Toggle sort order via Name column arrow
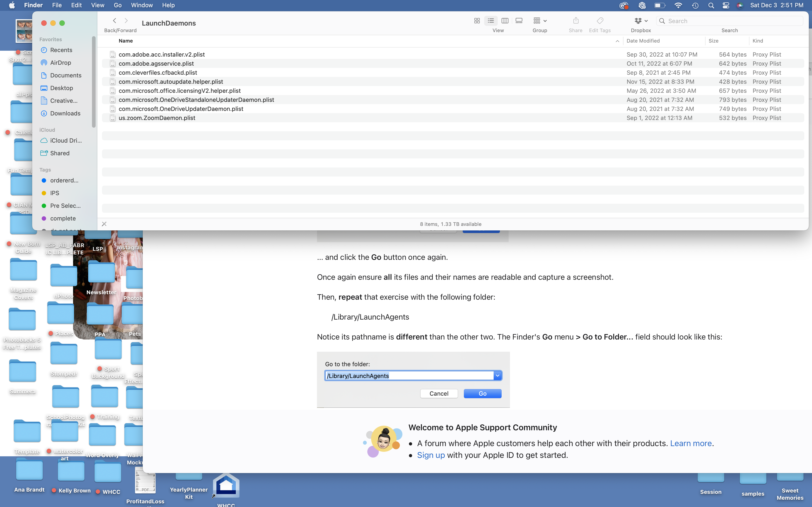Image resolution: width=812 pixels, height=507 pixels. click(617, 41)
